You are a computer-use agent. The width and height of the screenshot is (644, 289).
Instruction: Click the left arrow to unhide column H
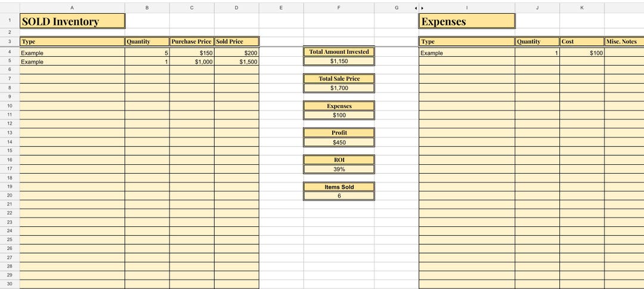(x=416, y=8)
